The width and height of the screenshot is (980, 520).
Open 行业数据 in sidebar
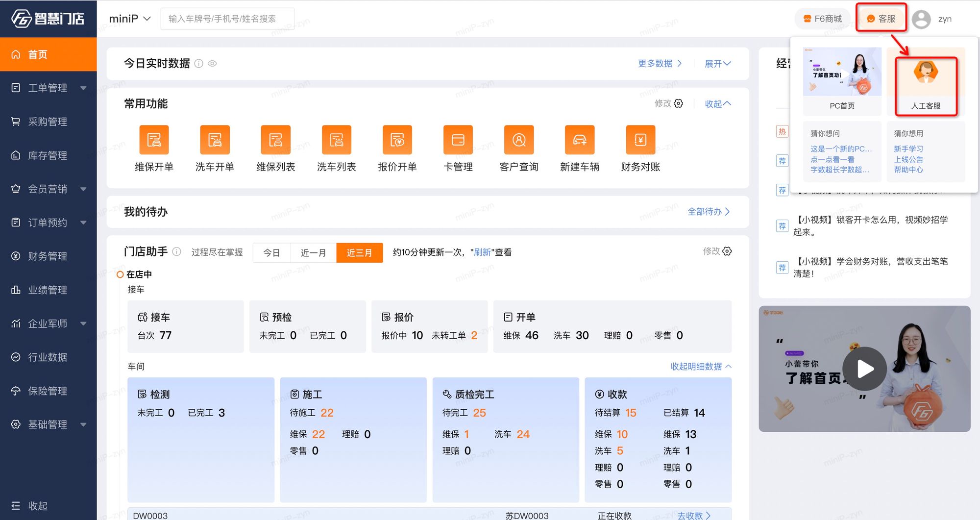(49, 357)
